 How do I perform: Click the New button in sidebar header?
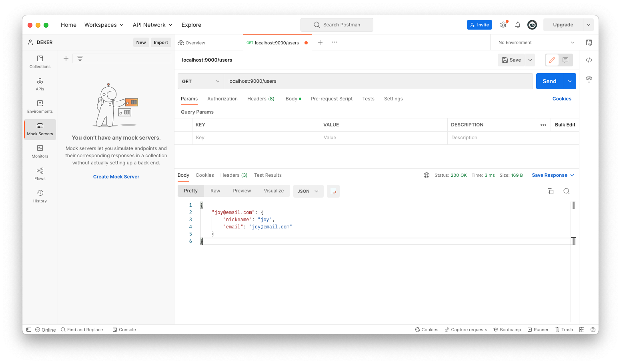(x=141, y=42)
